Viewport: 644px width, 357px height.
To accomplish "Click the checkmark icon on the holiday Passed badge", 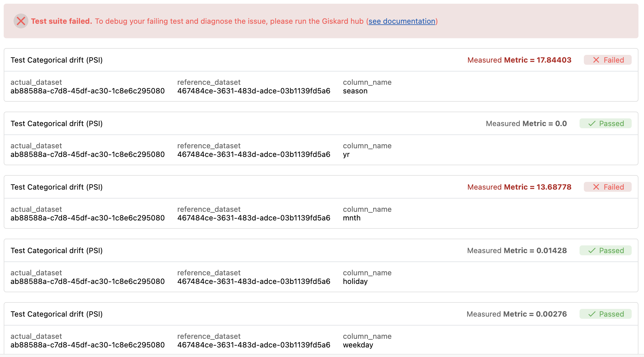I will click(592, 250).
